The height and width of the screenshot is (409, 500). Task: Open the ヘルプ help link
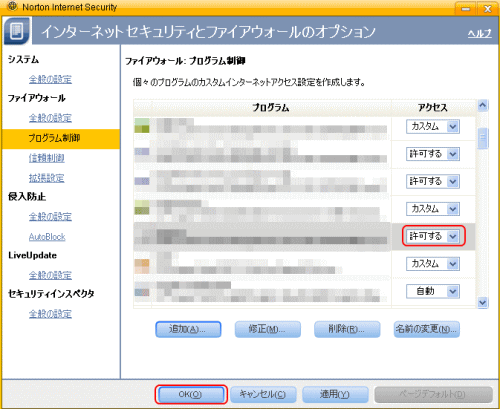tap(479, 33)
